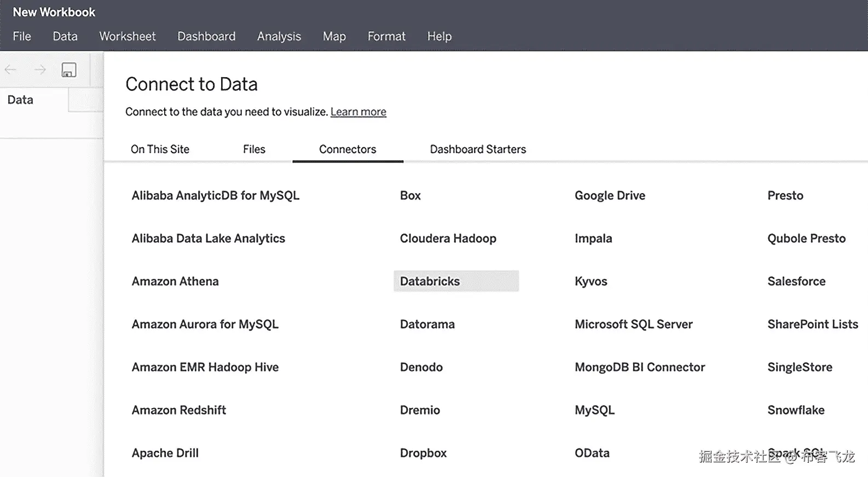Screen dimensions: 868x477
Task: Select the MySQL connector
Action: [595, 410]
